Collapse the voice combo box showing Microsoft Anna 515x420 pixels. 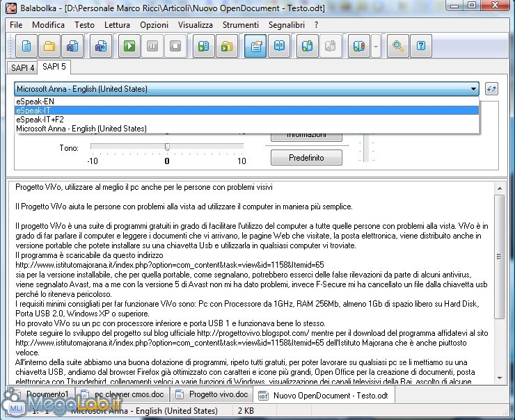(246, 89)
